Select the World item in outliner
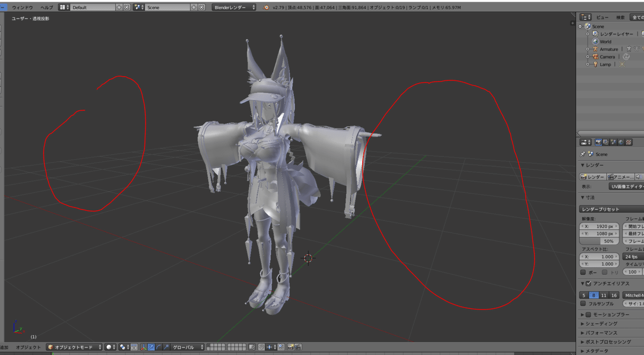This screenshot has width=644, height=355. (605, 41)
